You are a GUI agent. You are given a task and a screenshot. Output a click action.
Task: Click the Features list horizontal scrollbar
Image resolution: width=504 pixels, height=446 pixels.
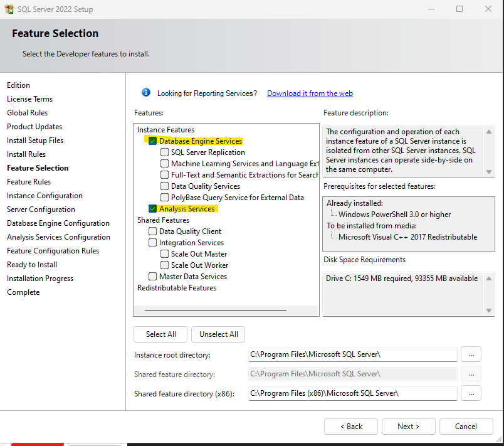point(216,311)
